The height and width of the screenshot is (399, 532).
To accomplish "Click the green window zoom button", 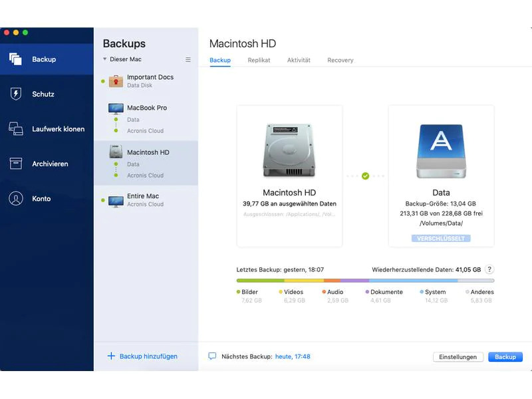I will tap(25, 33).
